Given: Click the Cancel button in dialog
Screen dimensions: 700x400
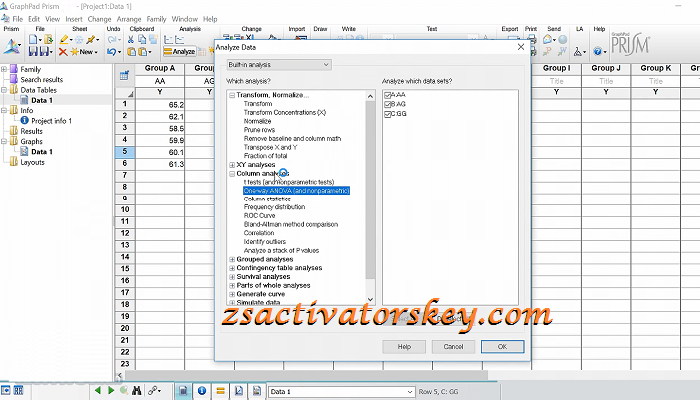Looking at the screenshot, I should [x=453, y=346].
